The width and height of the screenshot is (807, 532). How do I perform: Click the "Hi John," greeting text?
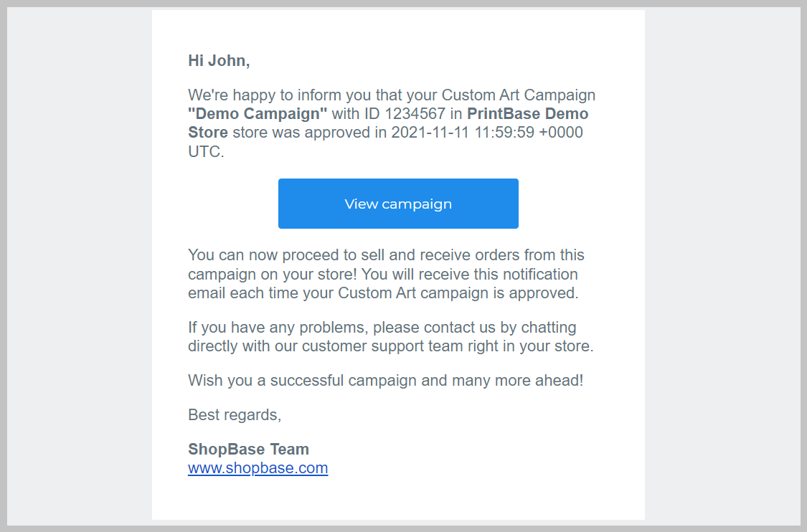click(x=219, y=61)
